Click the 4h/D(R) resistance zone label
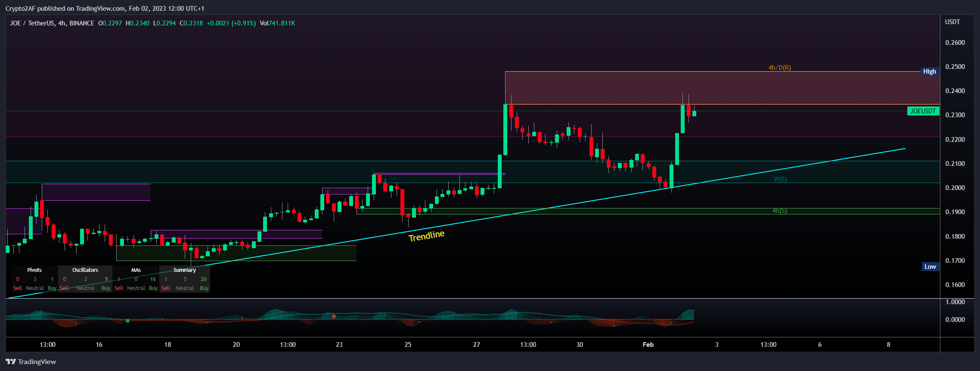980x371 pixels. [x=780, y=68]
